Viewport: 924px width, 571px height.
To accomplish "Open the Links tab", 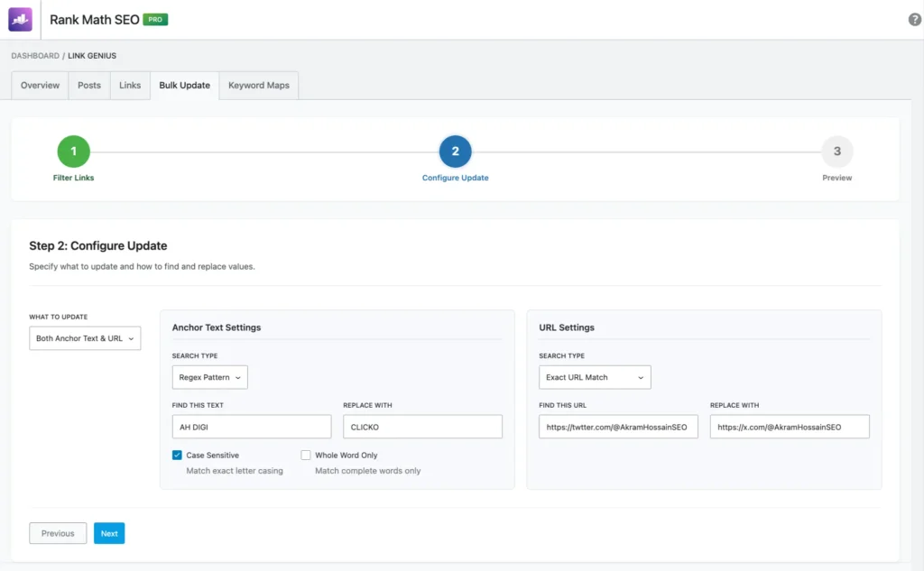I will click(129, 85).
